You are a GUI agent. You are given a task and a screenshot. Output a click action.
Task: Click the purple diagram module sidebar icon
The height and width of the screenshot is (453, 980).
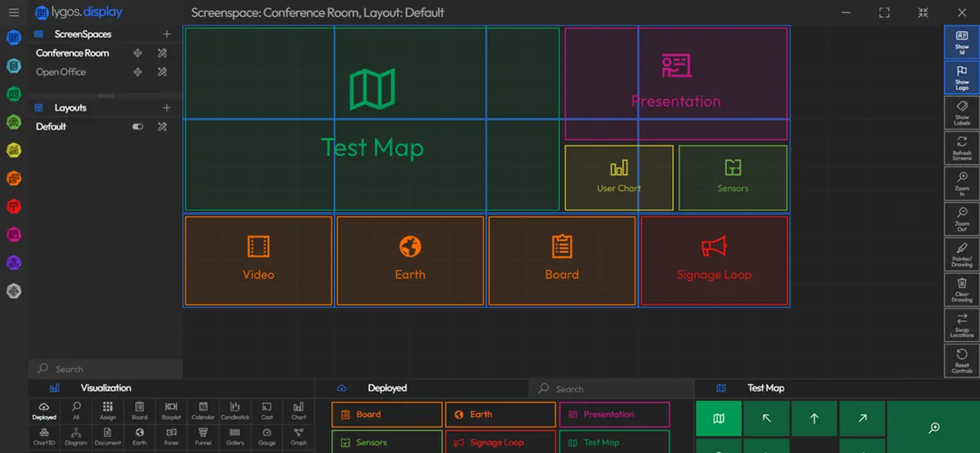pos(14,263)
